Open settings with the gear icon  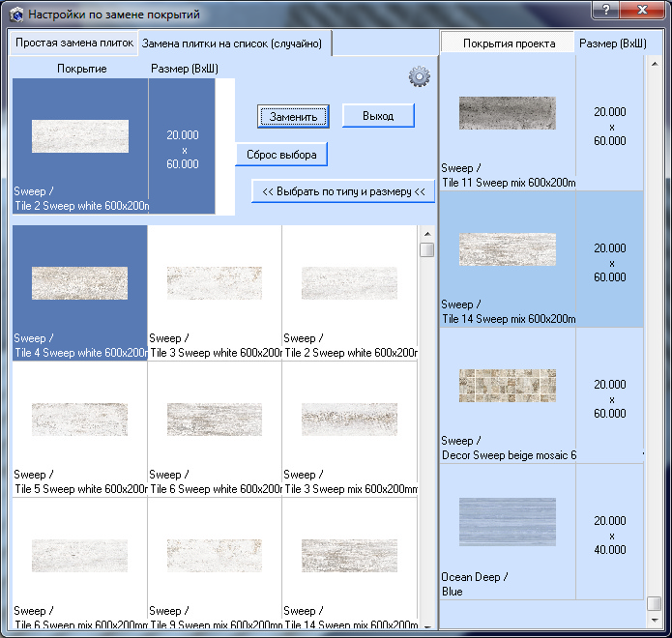point(419,77)
